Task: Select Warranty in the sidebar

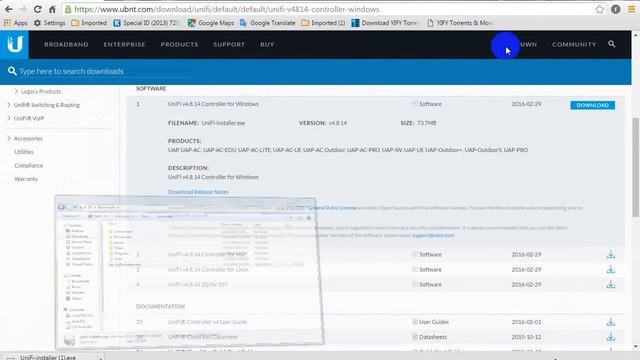Action: [26, 179]
